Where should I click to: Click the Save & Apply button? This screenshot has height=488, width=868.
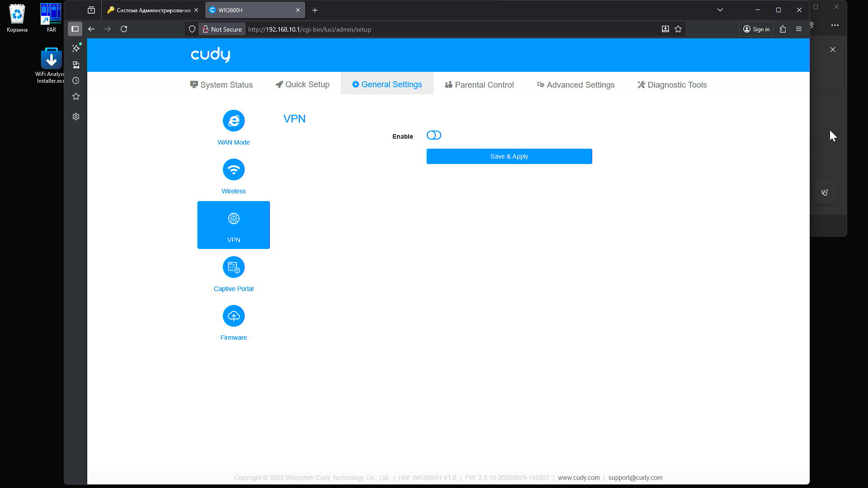click(509, 156)
